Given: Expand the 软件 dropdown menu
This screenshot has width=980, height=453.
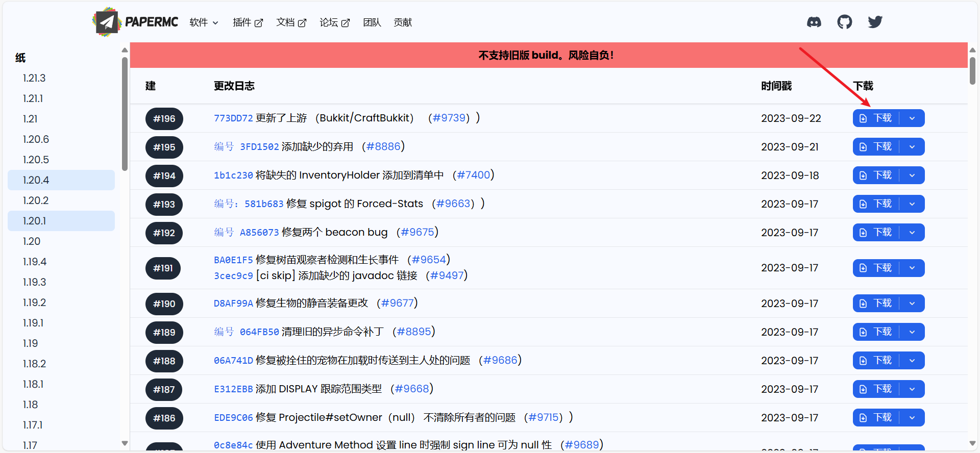Looking at the screenshot, I should pyautogui.click(x=204, y=22).
